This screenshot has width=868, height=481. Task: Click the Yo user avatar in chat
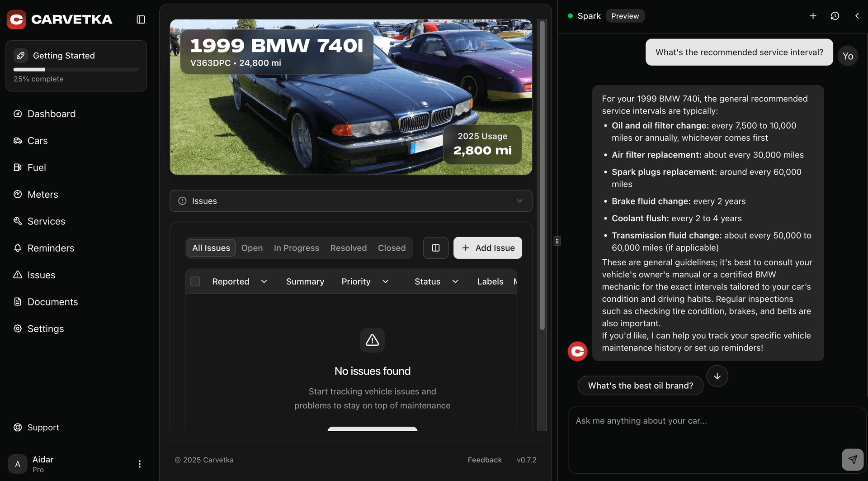pos(848,56)
